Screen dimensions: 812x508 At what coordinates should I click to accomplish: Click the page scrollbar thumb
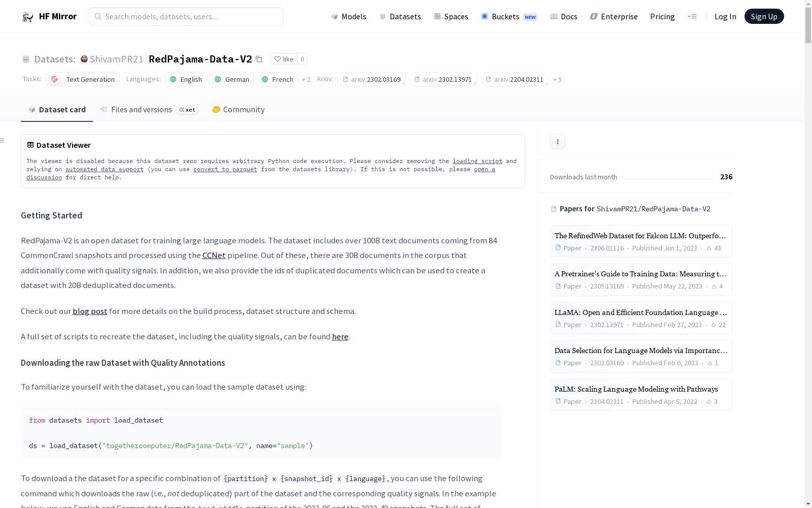808,25
